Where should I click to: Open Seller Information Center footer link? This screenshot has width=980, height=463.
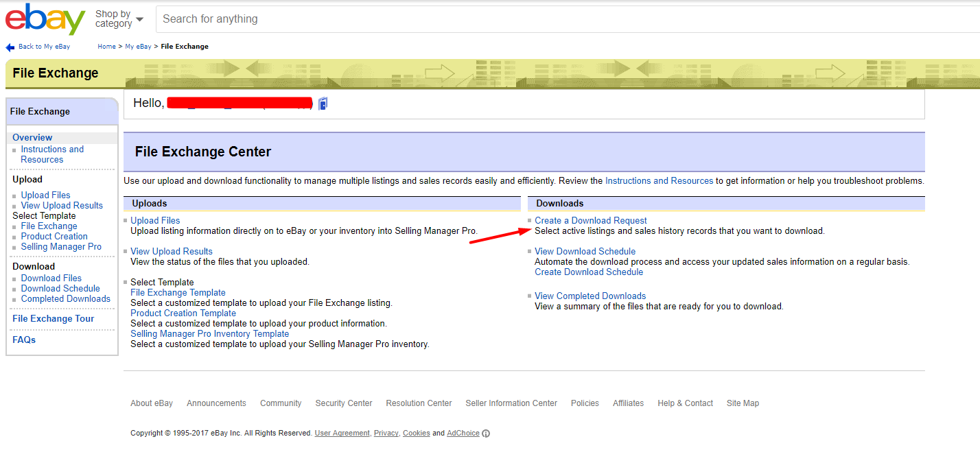coord(511,403)
